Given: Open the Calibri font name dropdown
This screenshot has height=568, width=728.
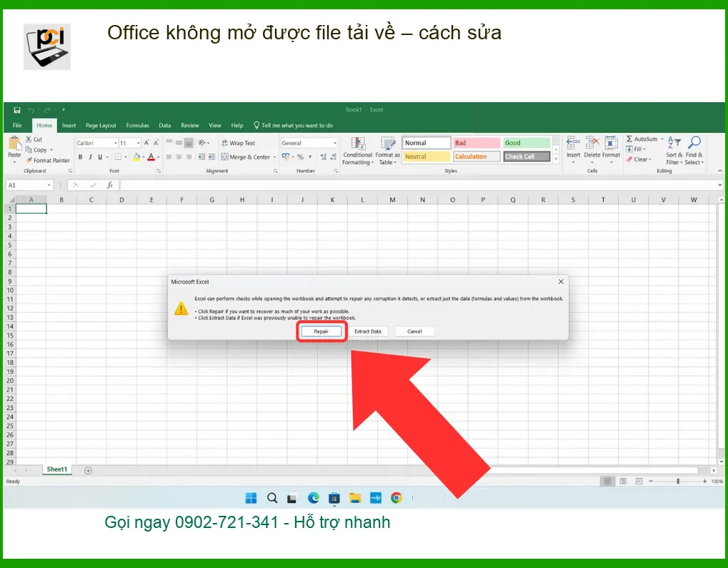Looking at the screenshot, I should pyautogui.click(x=116, y=143).
